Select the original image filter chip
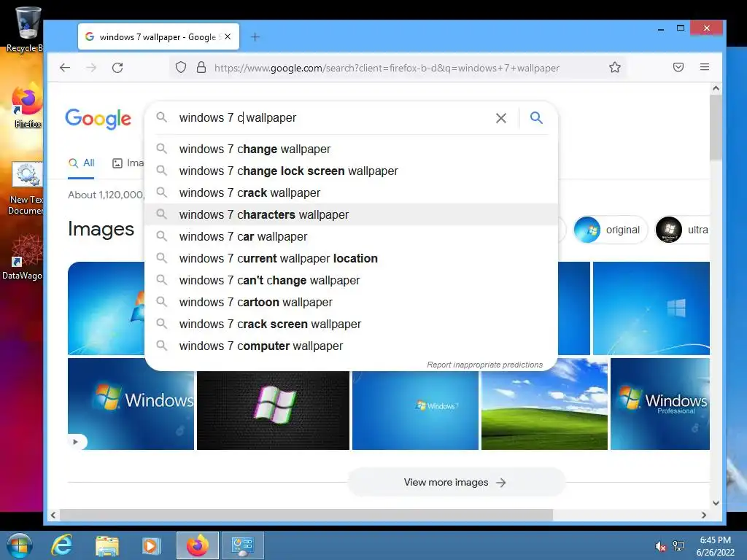The width and height of the screenshot is (747, 560). point(610,230)
